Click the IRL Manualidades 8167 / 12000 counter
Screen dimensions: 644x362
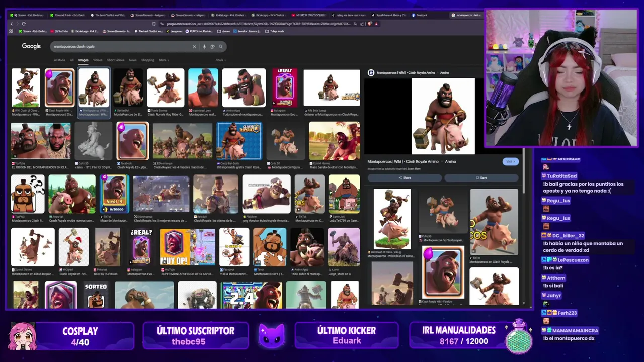463,341
